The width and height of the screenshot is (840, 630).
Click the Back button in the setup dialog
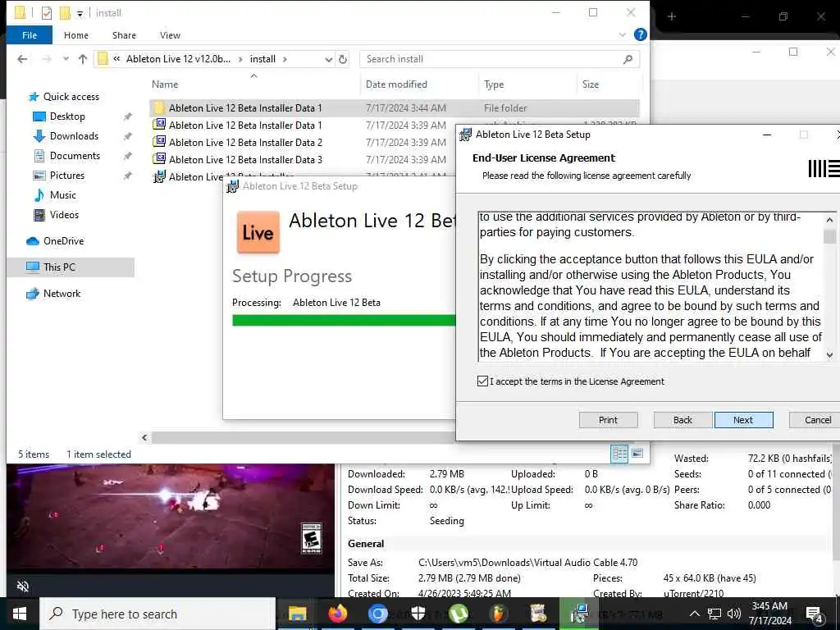point(682,420)
